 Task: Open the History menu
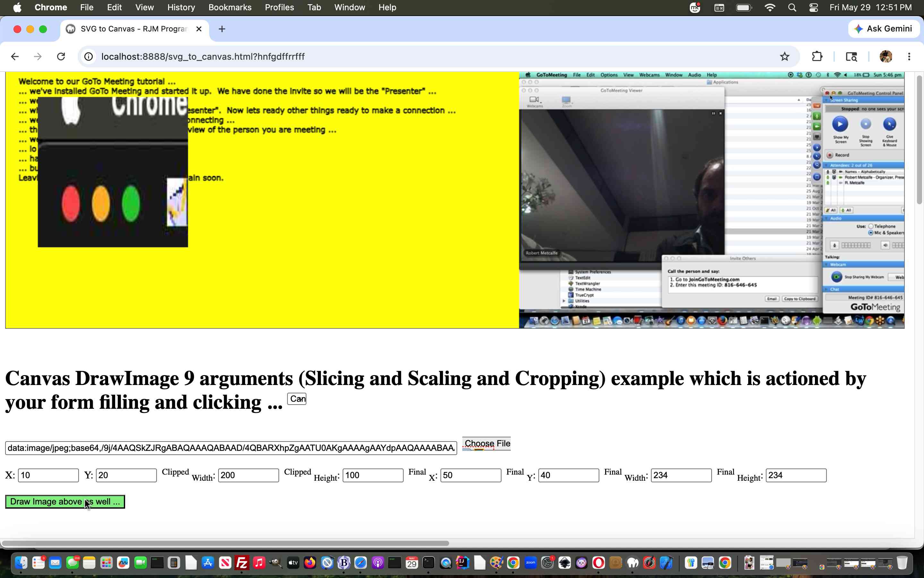181,7
